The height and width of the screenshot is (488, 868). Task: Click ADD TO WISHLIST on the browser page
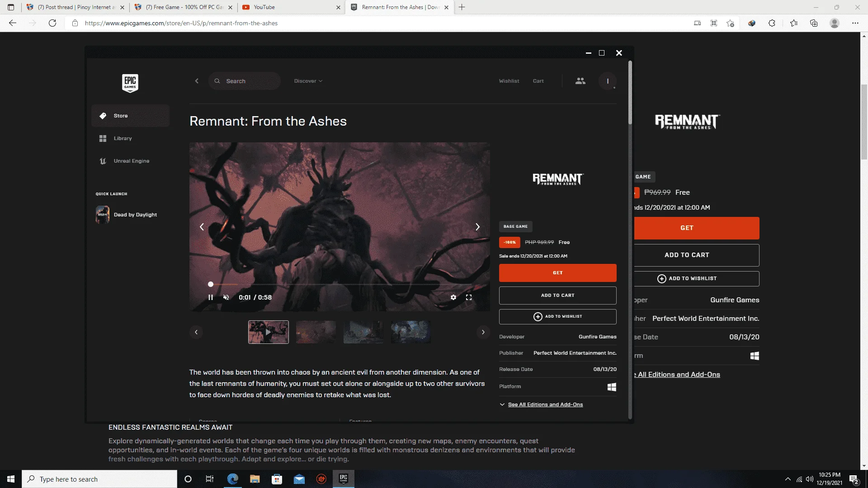coord(696,279)
